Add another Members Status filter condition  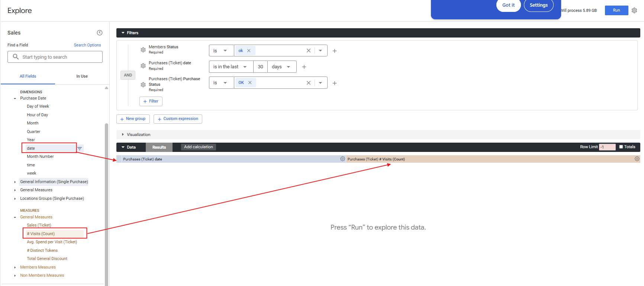click(x=335, y=51)
